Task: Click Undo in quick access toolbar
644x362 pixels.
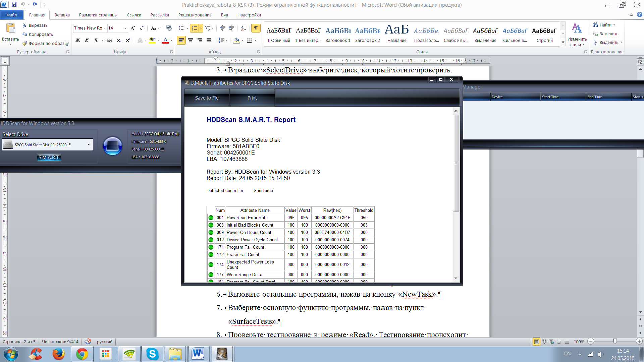Action: (23, 4)
